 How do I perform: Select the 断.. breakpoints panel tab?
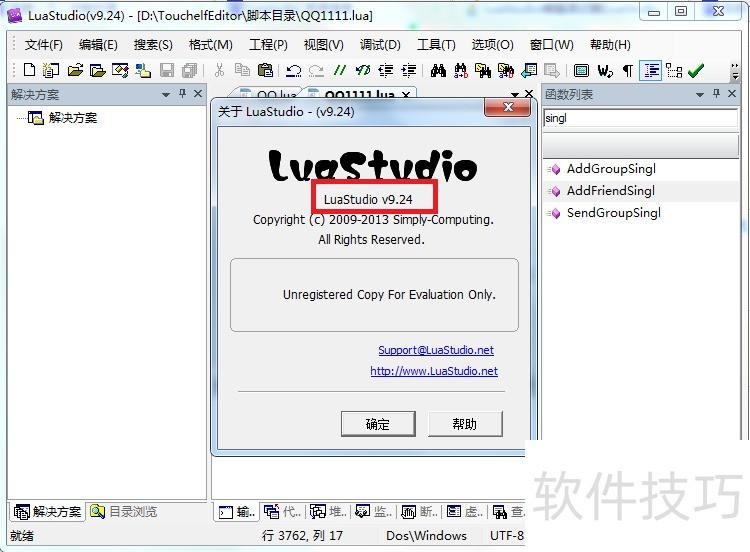[419, 512]
